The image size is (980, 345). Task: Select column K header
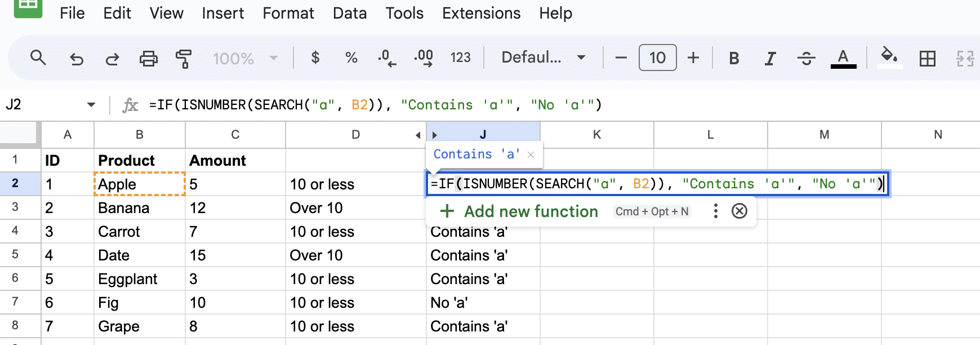597,135
